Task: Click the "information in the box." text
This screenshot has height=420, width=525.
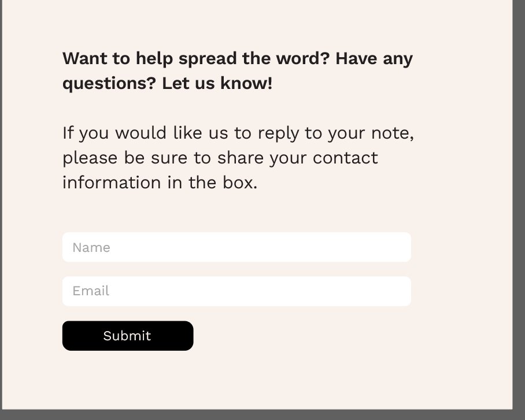Action: pos(160,183)
